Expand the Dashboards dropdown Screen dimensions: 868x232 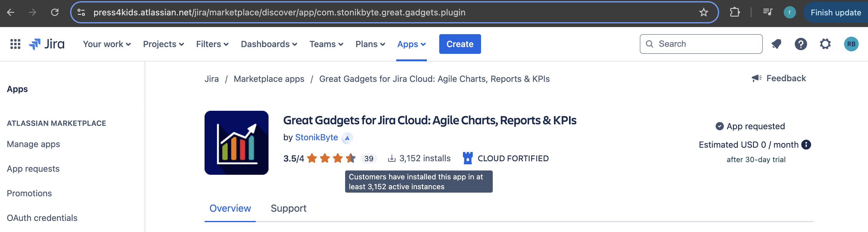pos(269,44)
